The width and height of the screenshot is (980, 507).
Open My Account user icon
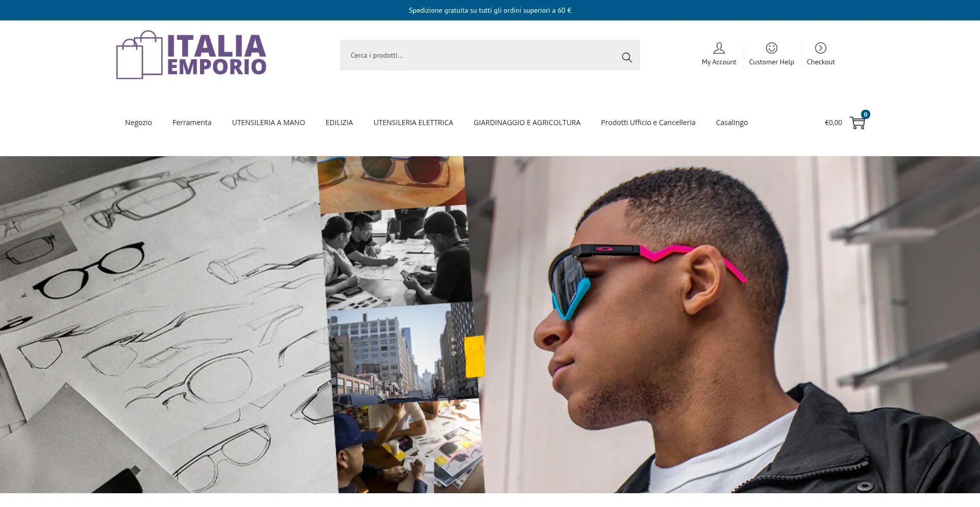[719, 48]
